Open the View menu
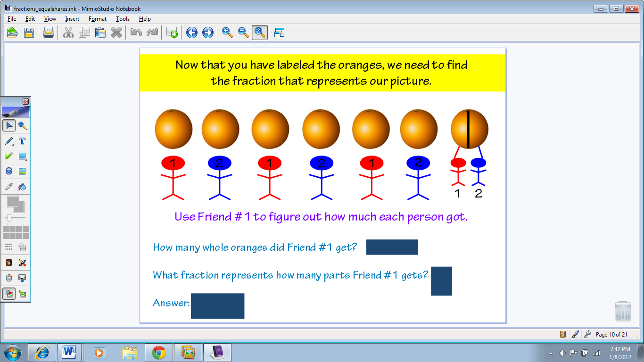The height and width of the screenshot is (362, 644). pyautogui.click(x=50, y=19)
